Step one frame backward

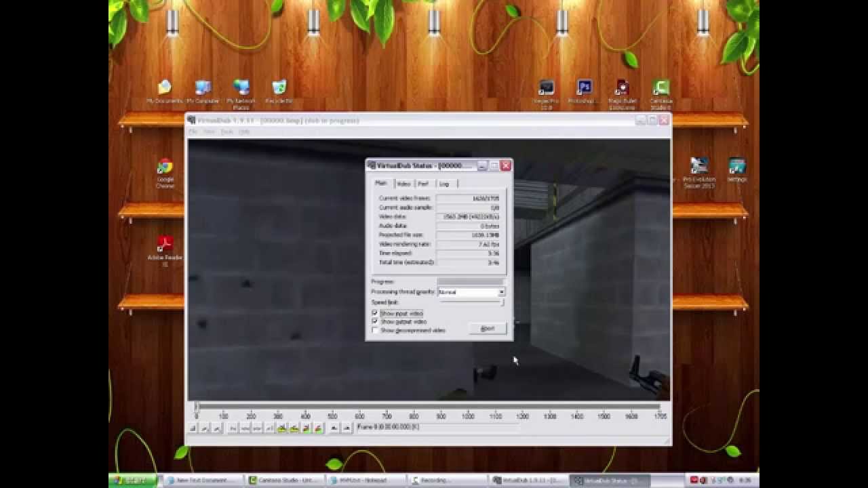(x=245, y=428)
